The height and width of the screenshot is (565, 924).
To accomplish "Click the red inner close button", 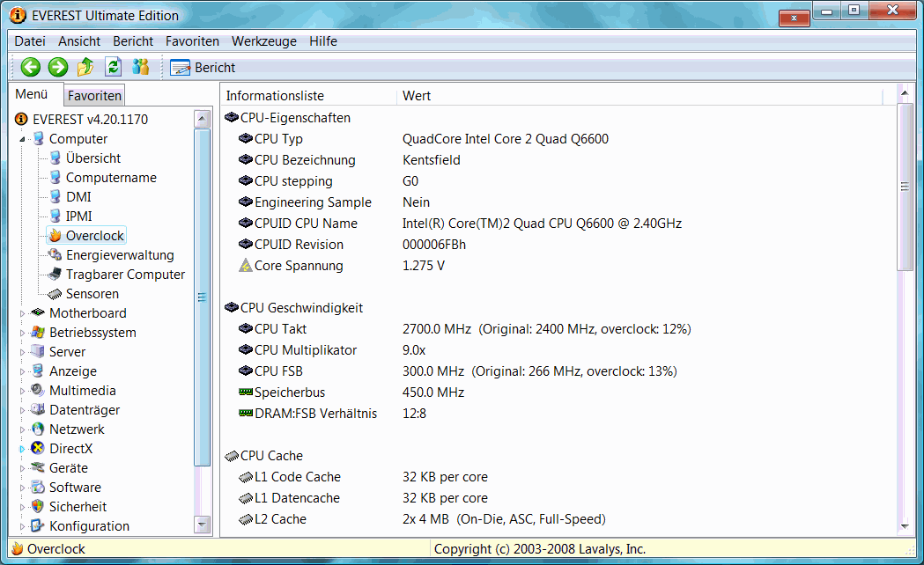I will point(794,18).
